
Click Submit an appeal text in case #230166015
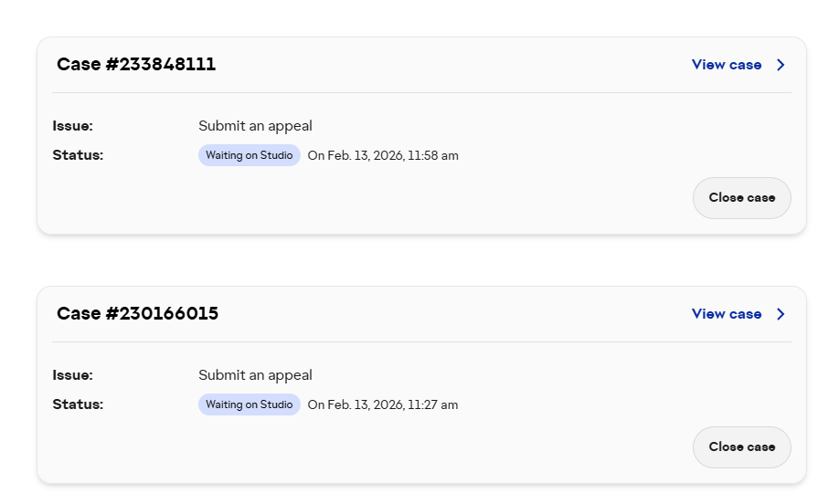[255, 375]
